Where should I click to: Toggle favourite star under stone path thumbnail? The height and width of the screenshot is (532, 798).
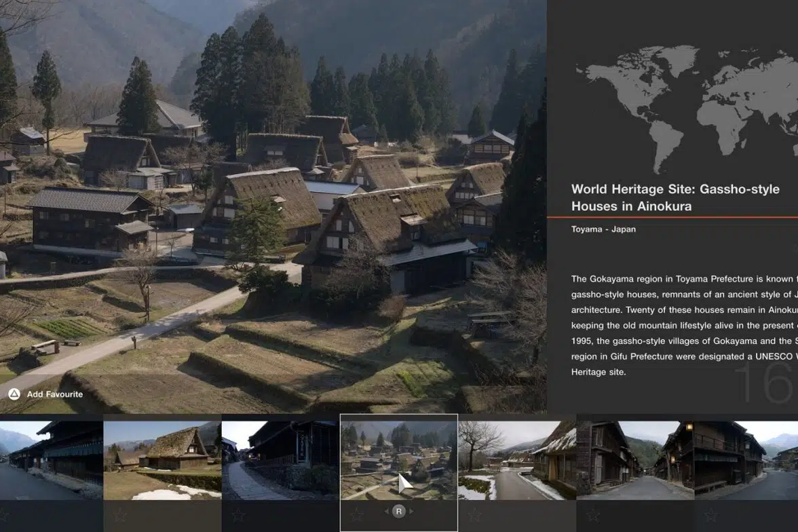(238, 516)
